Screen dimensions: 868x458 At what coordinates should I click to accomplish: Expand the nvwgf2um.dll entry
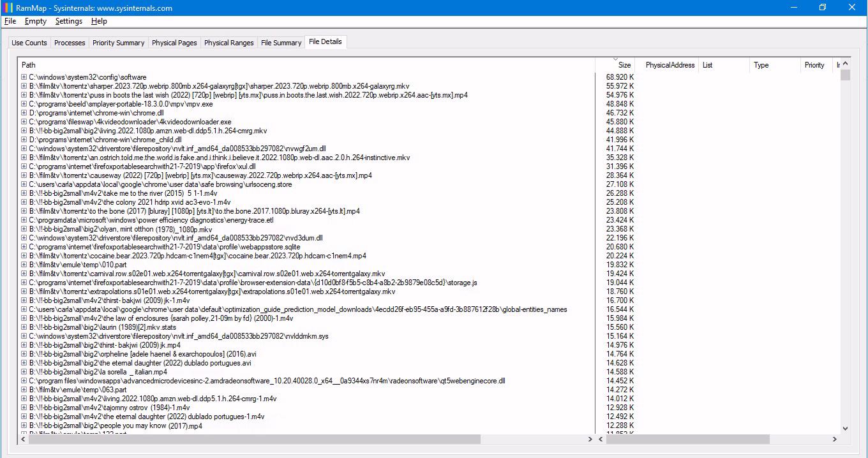click(24, 149)
